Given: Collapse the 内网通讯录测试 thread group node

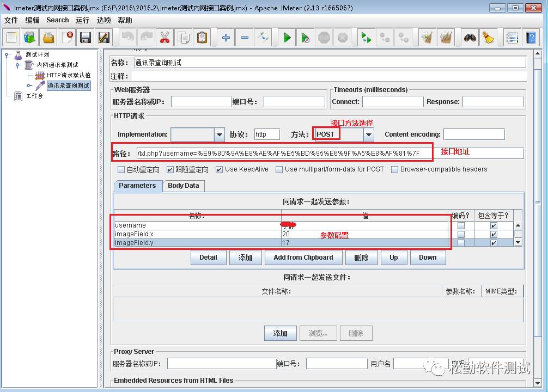Looking at the screenshot, I should coord(17,65).
